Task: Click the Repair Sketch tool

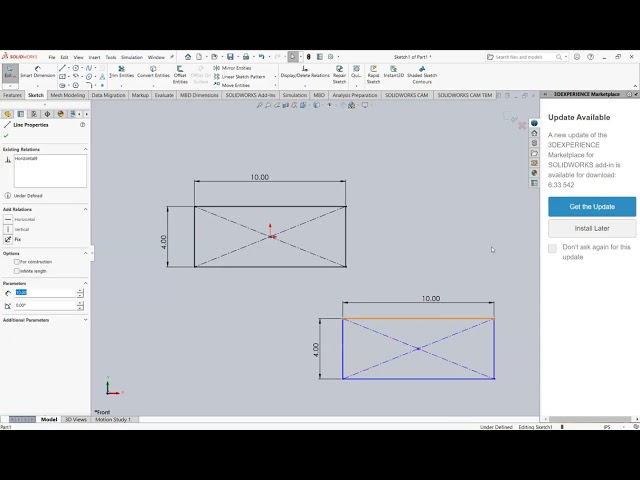Action: [x=339, y=75]
